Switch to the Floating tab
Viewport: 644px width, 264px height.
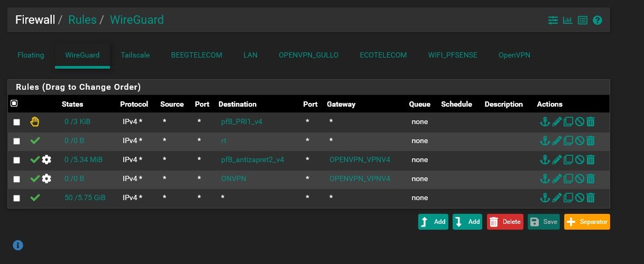pyautogui.click(x=31, y=55)
